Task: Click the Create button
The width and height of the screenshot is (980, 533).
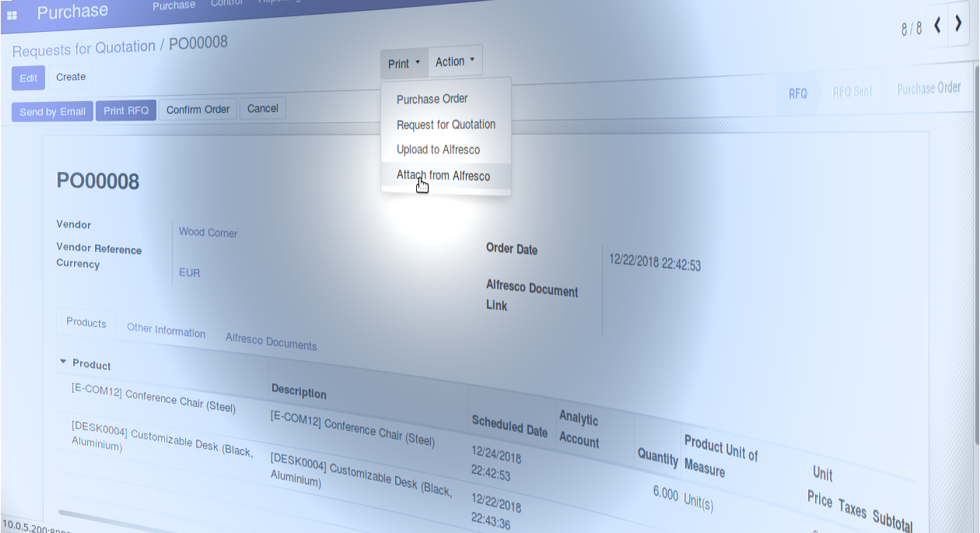Action: tap(71, 77)
